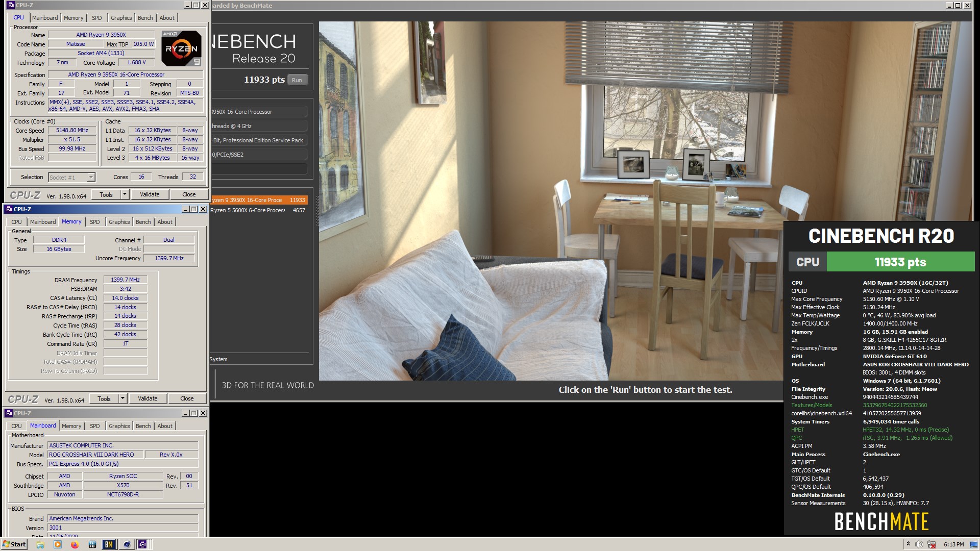Click Close button in top CPU-Z window

[x=189, y=194]
